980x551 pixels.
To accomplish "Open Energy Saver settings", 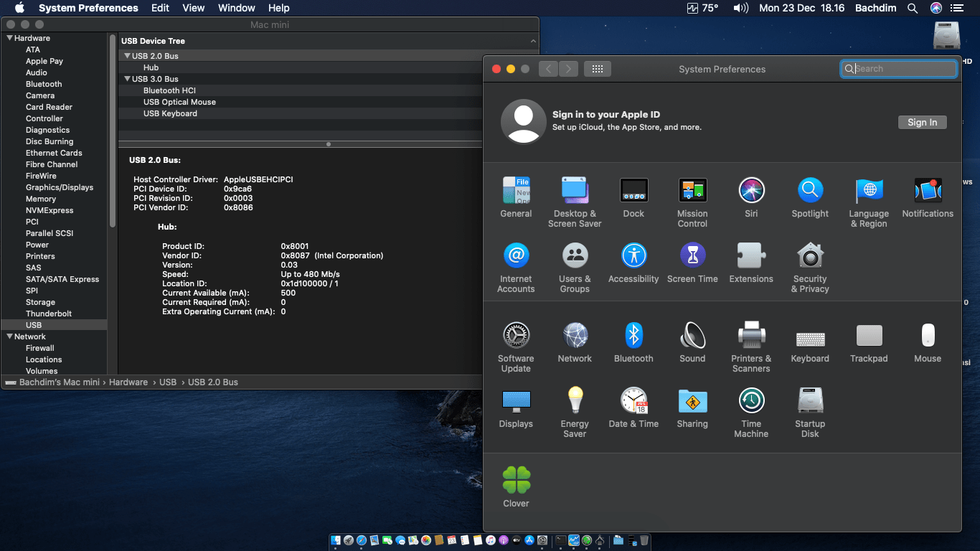I will click(575, 401).
